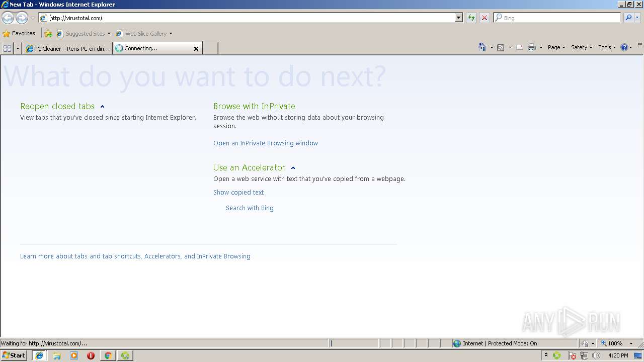Open a new blank tab
The image size is (644, 362).
point(210,49)
